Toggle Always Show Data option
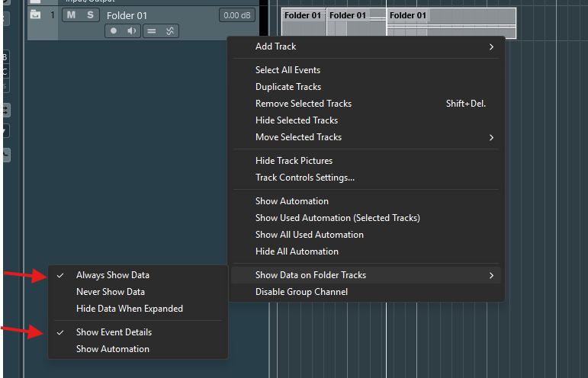Image resolution: width=588 pixels, height=378 pixels. click(x=138, y=275)
